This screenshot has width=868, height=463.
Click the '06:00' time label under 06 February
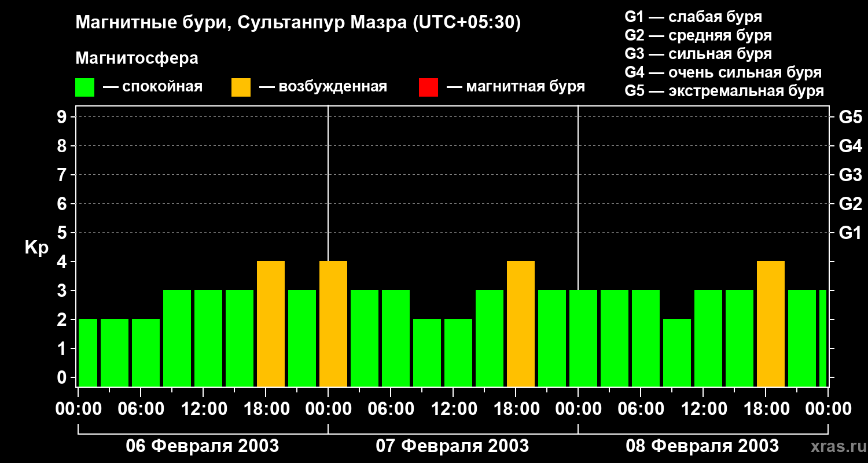(141, 409)
